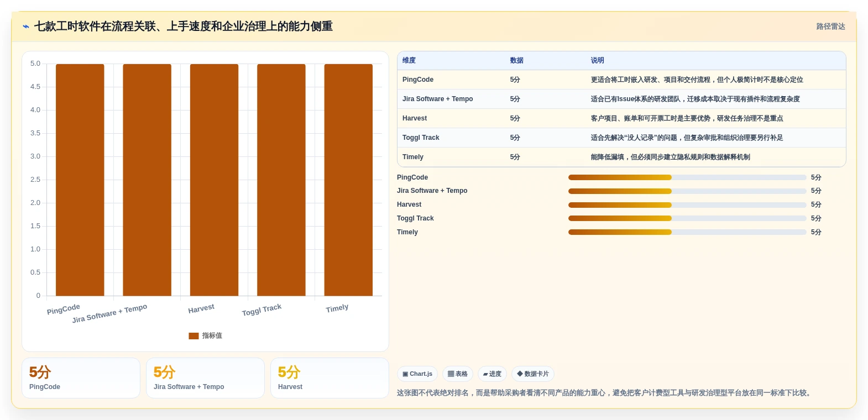The height and width of the screenshot is (420, 868).
Task: Click the Harvest bar in the chart
Action: [215, 180]
